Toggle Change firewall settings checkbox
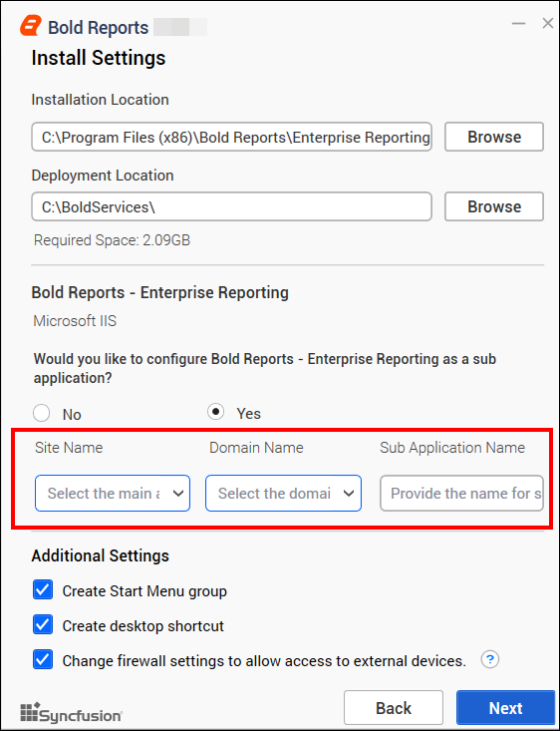Viewport: 560px width, 731px height. coord(43,659)
